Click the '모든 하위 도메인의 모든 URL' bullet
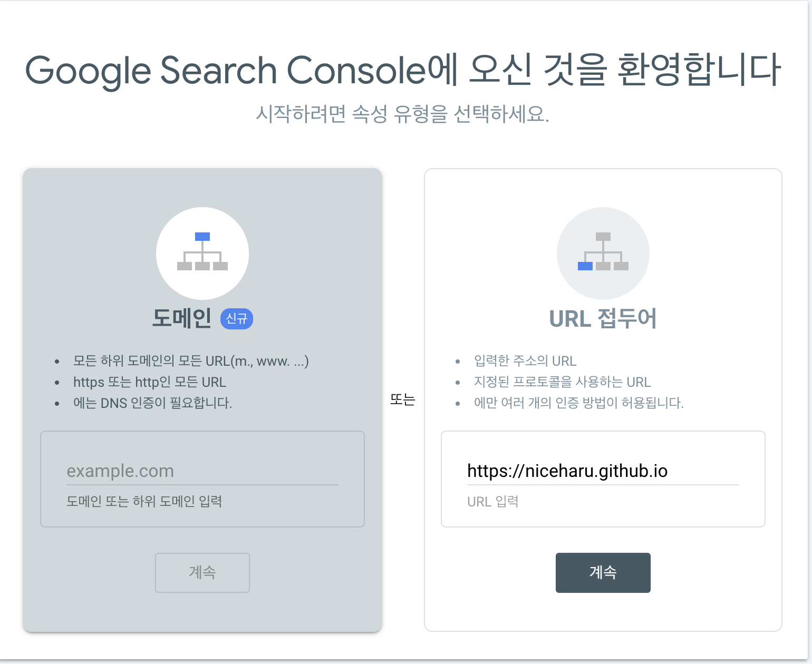Viewport: 812px width, 664px height. tap(191, 361)
